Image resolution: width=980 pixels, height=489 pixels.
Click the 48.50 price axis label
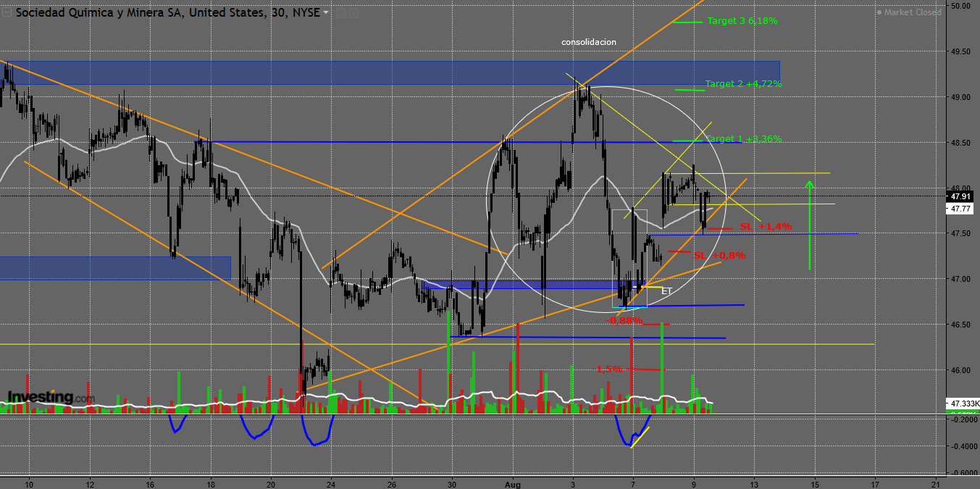[961, 143]
